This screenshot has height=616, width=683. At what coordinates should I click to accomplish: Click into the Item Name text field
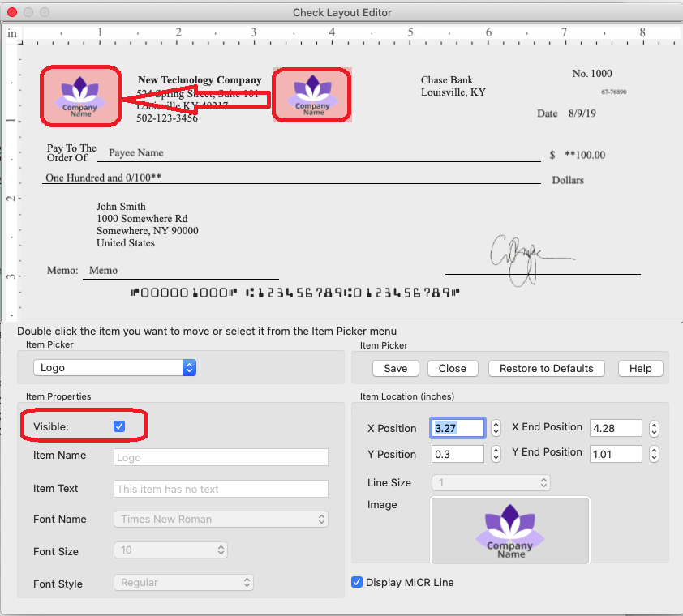(x=221, y=456)
